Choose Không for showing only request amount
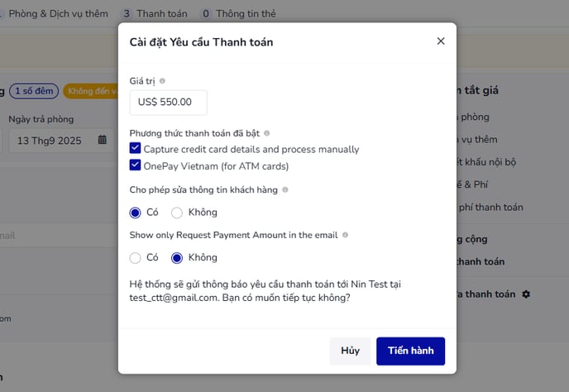This screenshot has width=569, height=392. [x=177, y=258]
